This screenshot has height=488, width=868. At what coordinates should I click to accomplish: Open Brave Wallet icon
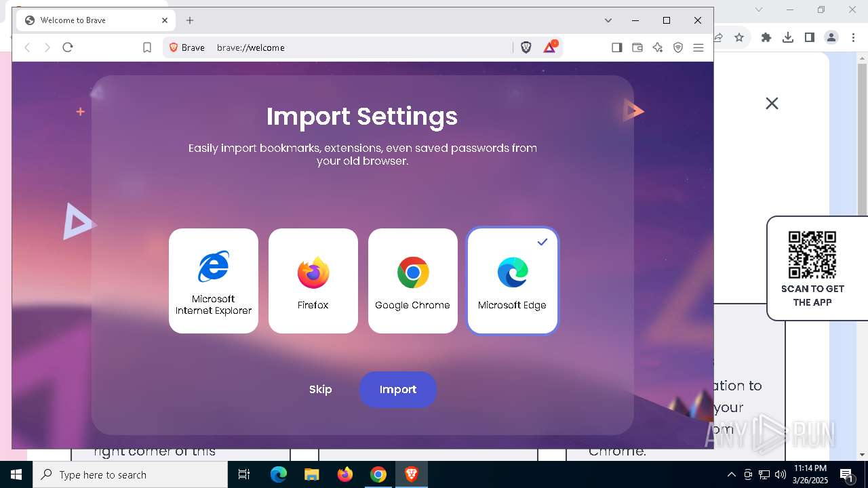coord(637,47)
